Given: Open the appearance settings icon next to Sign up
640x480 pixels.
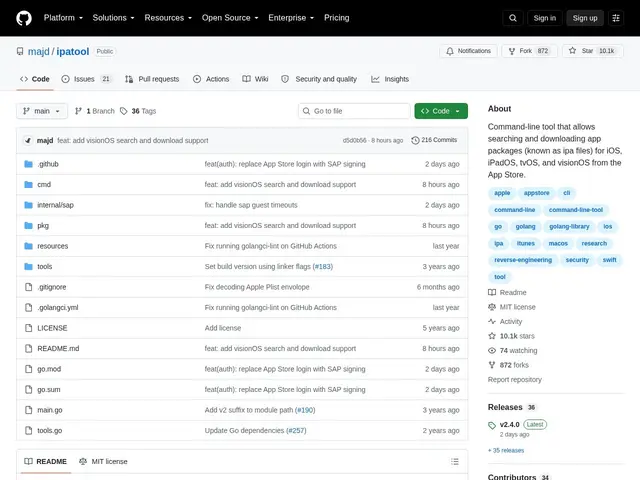Looking at the screenshot, I should coord(616,18).
